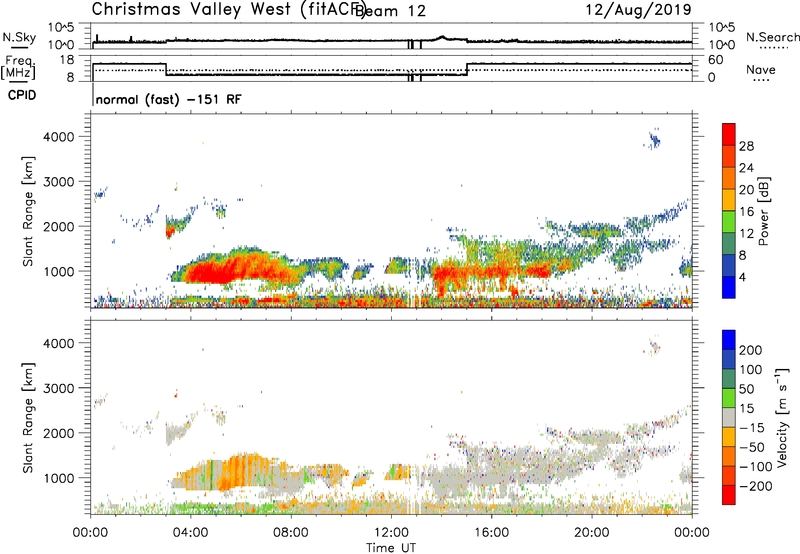This screenshot has width=800, height=554.
Task: Click the "12:00" time axis tick label
Action: click(x=391, y=533)
